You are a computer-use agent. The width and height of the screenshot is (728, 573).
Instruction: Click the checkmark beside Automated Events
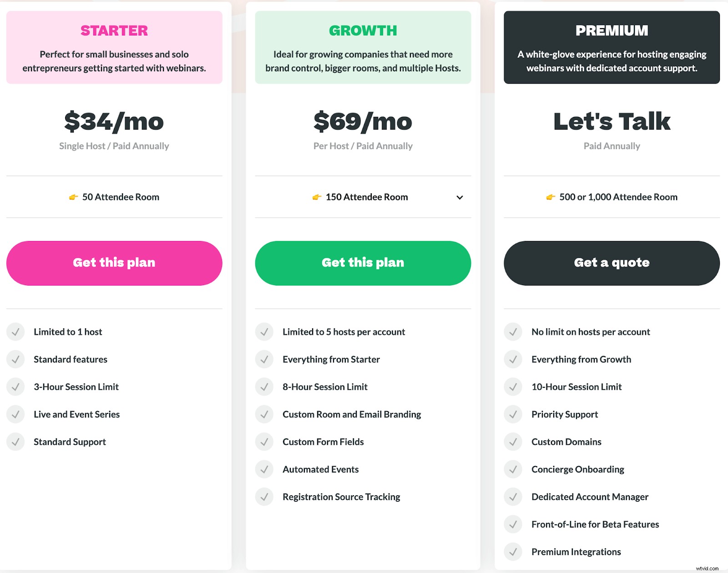[x=264, y=469]
